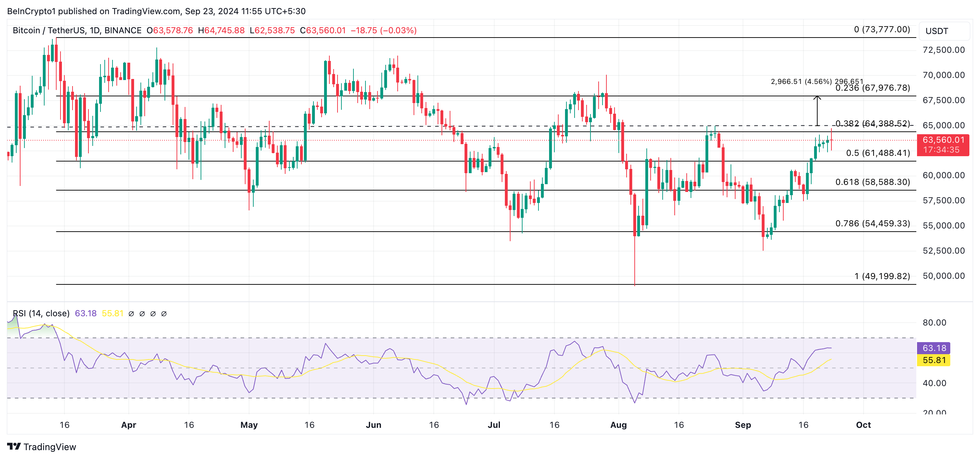Click the Sep label on the time axis

point(743,425)
